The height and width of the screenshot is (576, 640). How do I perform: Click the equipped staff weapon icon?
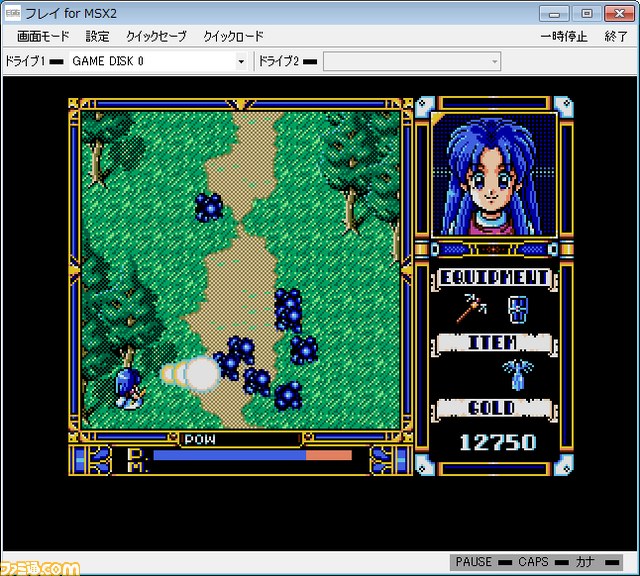coord(471,308)
